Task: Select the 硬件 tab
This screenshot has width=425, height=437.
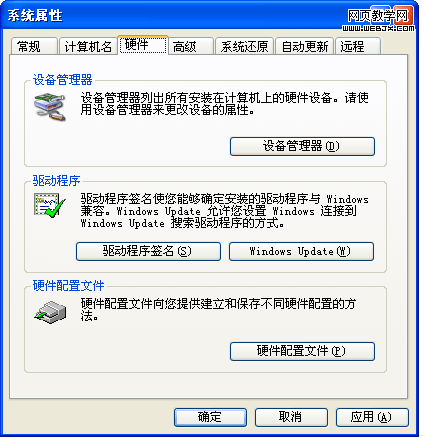Action: pos(143,45)
